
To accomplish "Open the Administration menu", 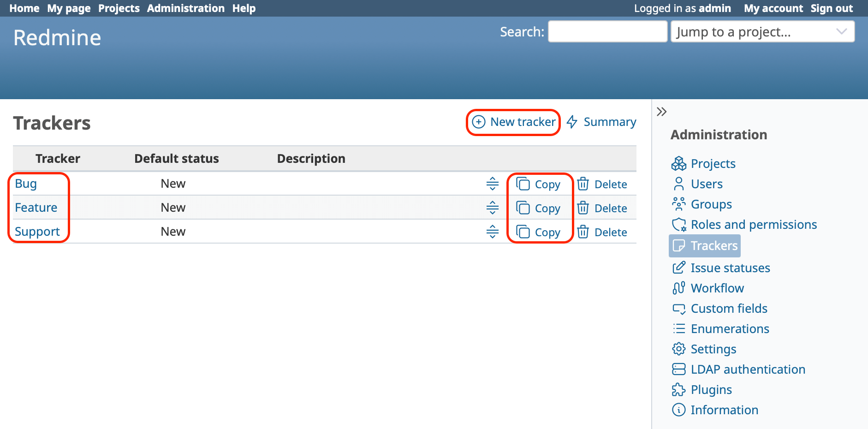I will click(x=185, y=8).
